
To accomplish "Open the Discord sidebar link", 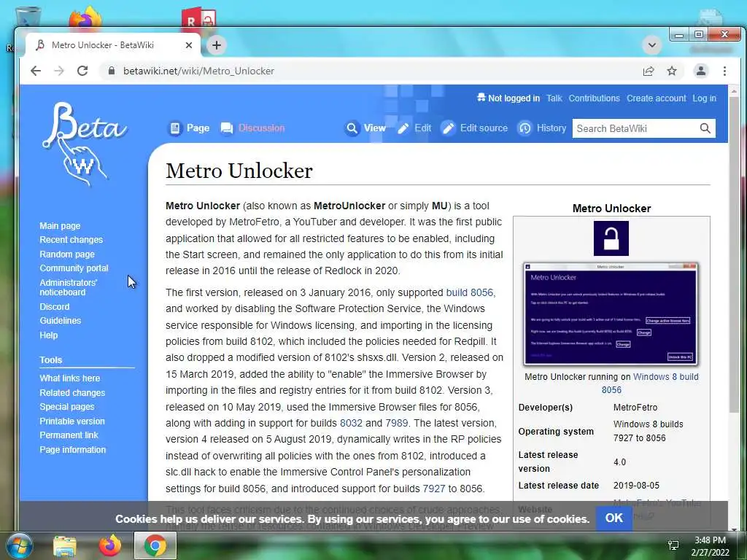I will (x=54, y=307).
